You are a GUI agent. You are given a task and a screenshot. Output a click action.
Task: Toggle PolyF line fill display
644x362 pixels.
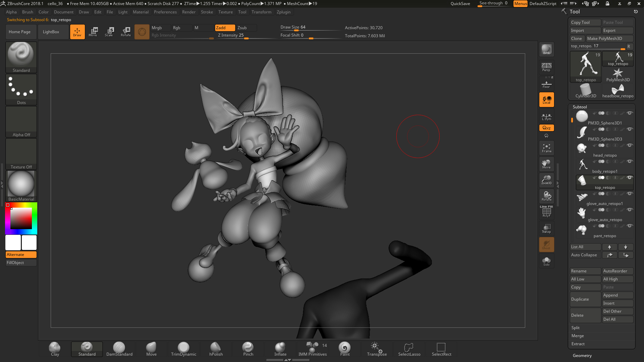click(546, 212)
